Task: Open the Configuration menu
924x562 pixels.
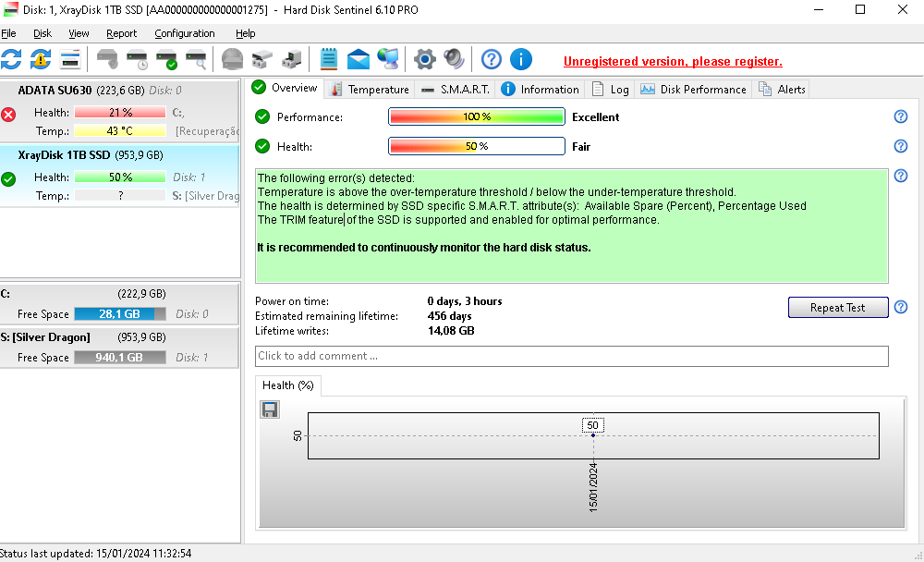Action: [x=185, y=33]
